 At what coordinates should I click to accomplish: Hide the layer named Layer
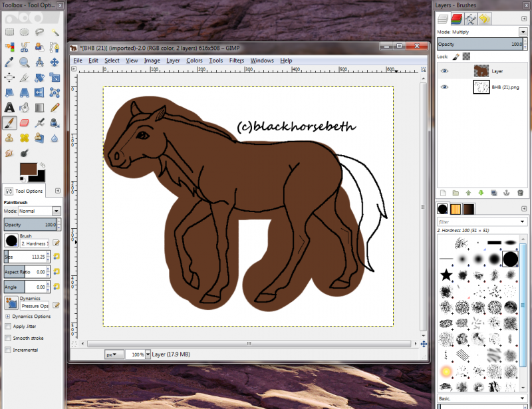coord(444,71)
